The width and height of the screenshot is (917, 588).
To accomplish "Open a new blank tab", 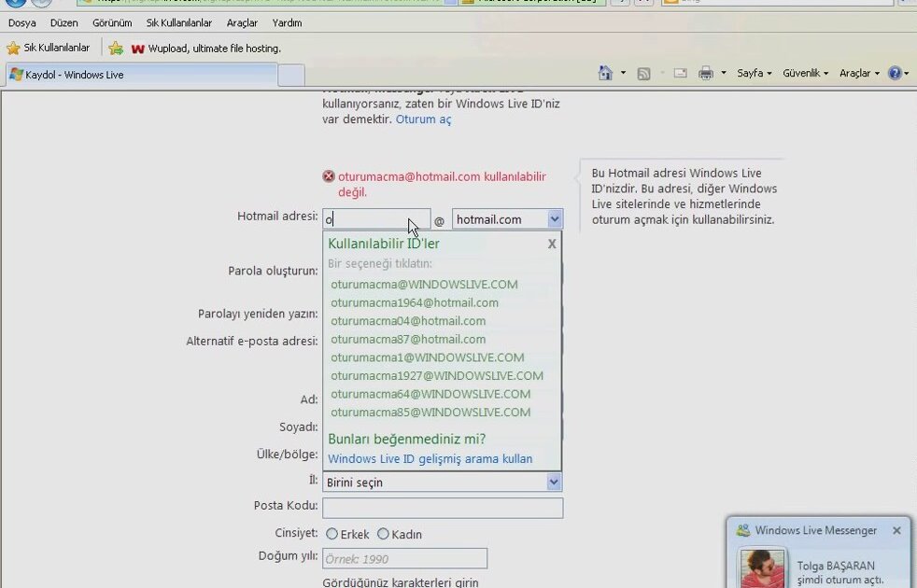I will pyautogui.click(x=290, y=76).
